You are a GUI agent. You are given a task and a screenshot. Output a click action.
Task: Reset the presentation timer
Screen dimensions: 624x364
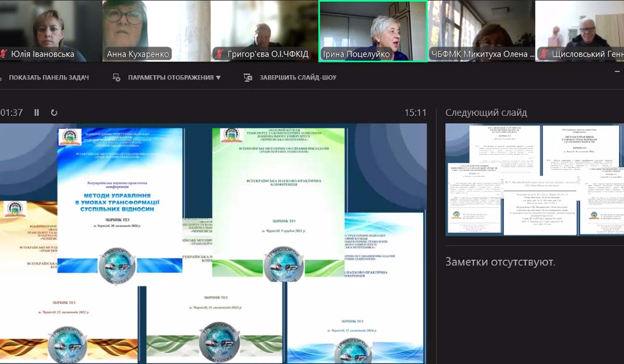[54, 112]
